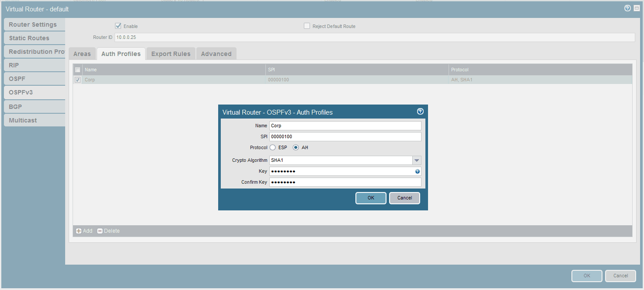Open help icon in Virtual Router title bar
Image resolution: width=644 pixels, height=290 pixels.
[627, 8]
